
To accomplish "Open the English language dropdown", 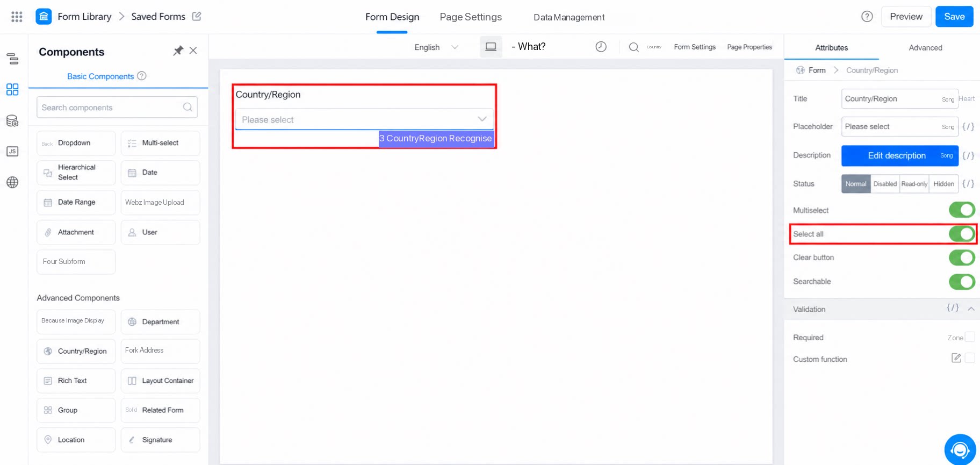I will [436, 47].
